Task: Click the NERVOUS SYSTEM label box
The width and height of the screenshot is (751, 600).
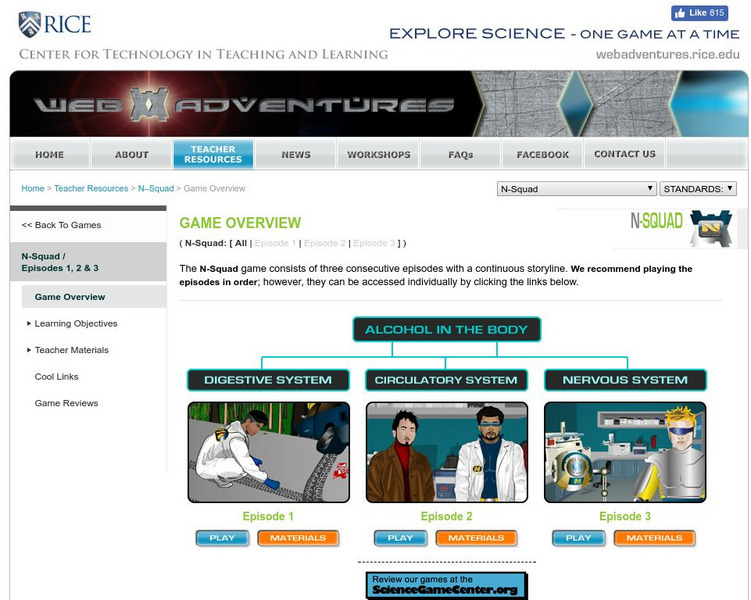Action: pos(625,380)
